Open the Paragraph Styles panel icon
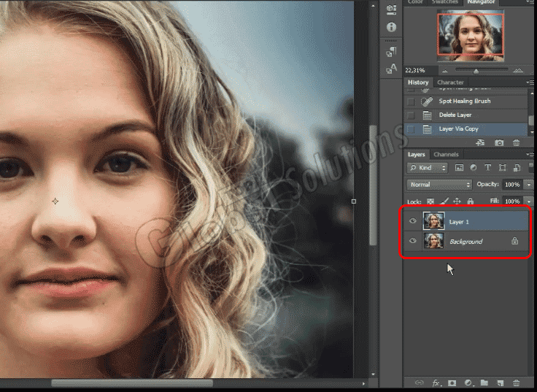The image size is (537, 392). pyautogui.click(x=391, y=52)
